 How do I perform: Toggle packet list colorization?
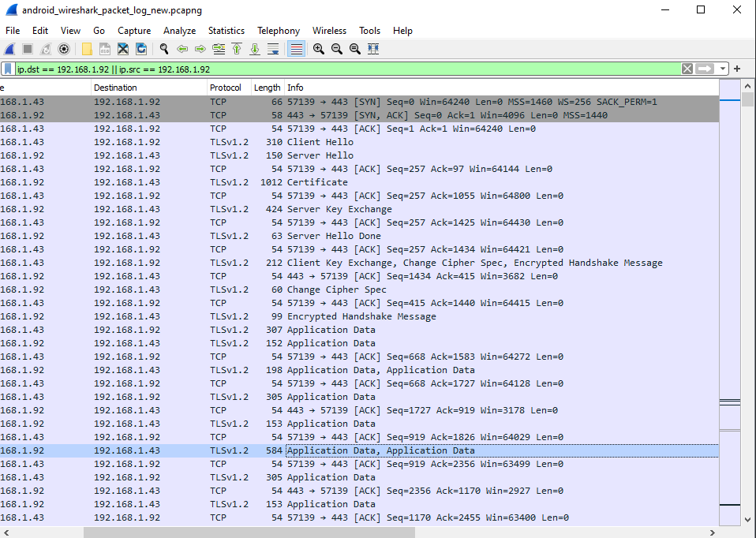point(296,49)
